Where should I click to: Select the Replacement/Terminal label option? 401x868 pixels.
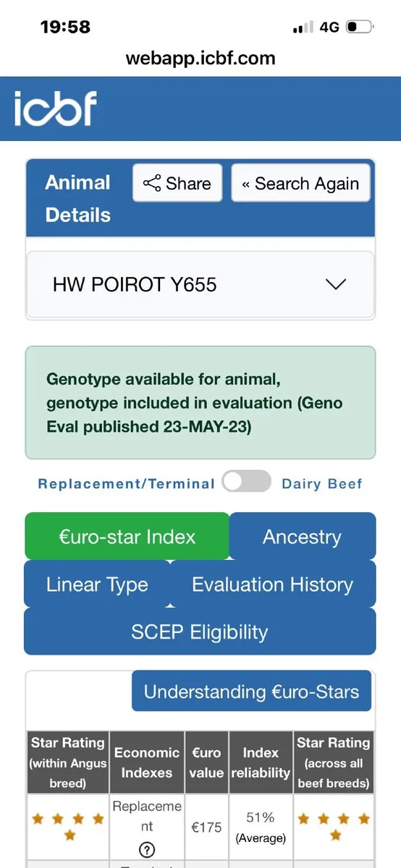coord(126,484)
